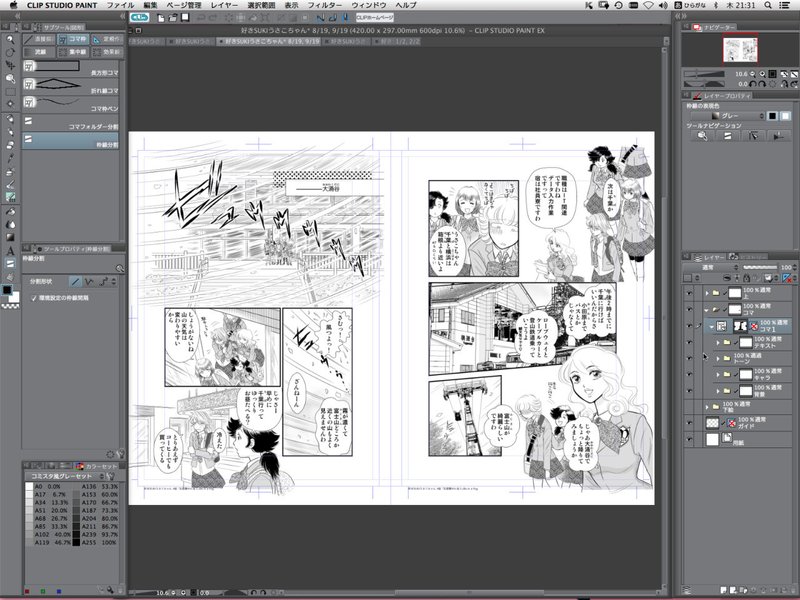Toggle the 環境設定の枠線間隔 checkbox
This screenshot has height=600, width=800.
click(x=34, y=297)
